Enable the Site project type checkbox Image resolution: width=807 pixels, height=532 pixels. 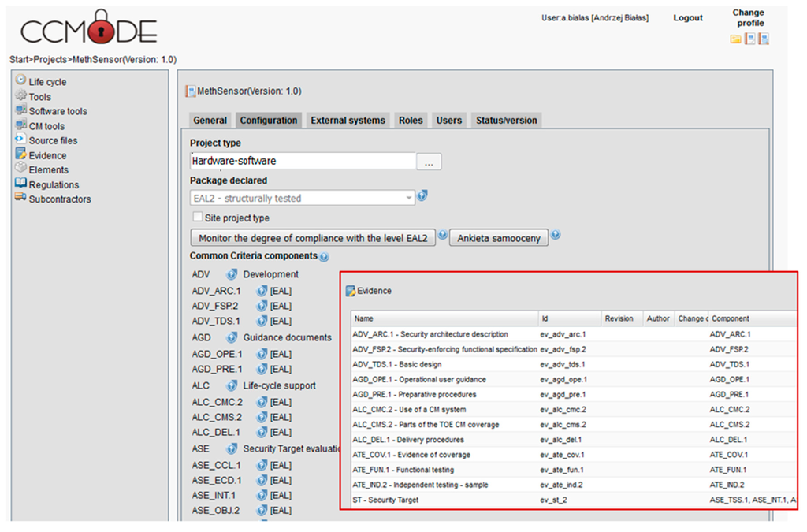pos(198,217)
